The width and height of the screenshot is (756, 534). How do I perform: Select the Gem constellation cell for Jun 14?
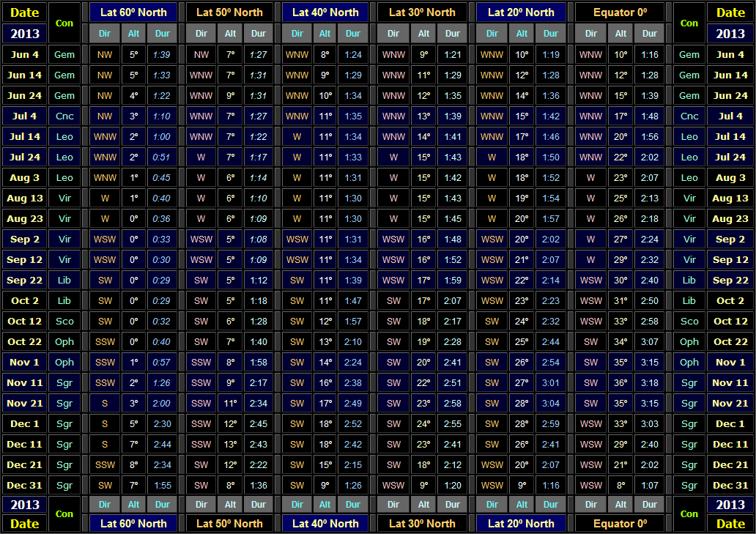click(x=64, y=75)
